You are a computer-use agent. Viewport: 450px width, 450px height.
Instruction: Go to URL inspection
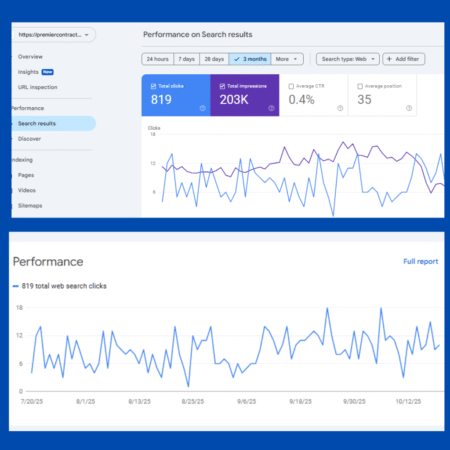tap(38, 87)
